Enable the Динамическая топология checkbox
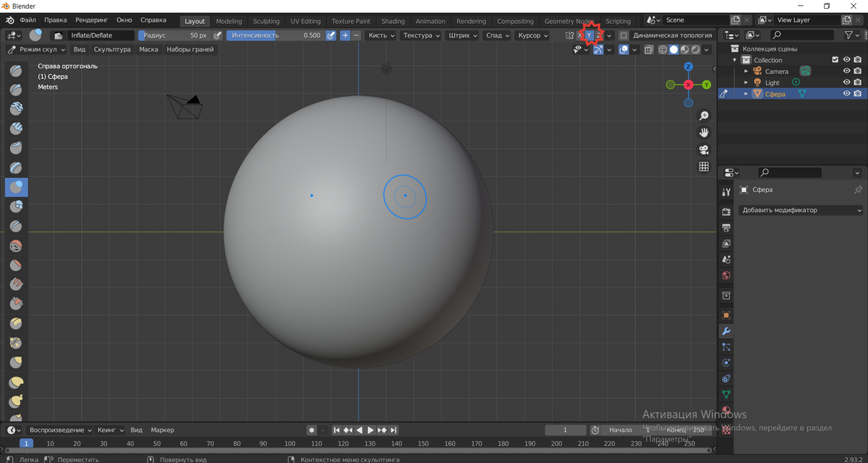 pyautogui.click(x=624, y=35)
